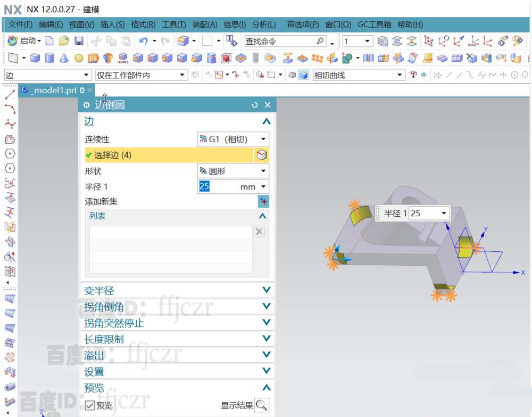This screenshot has height=417, width=532.
Task: Click the 启动 start button
Action: point(24,41)
